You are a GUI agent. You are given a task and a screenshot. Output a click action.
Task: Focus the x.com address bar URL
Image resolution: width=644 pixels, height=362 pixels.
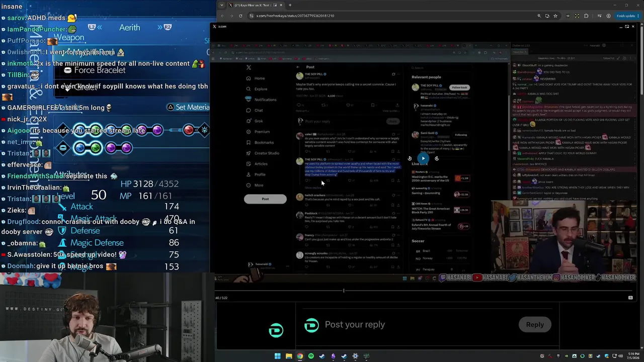coord(295,16)
